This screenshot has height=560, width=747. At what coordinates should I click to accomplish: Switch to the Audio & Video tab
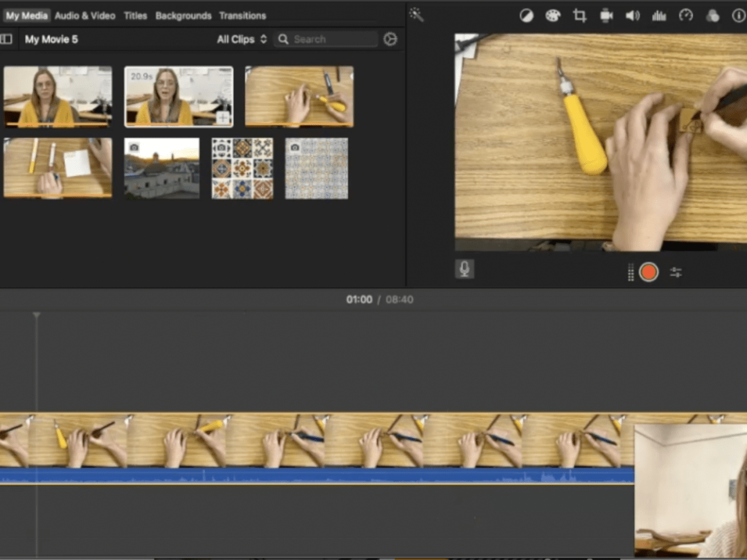85,16
